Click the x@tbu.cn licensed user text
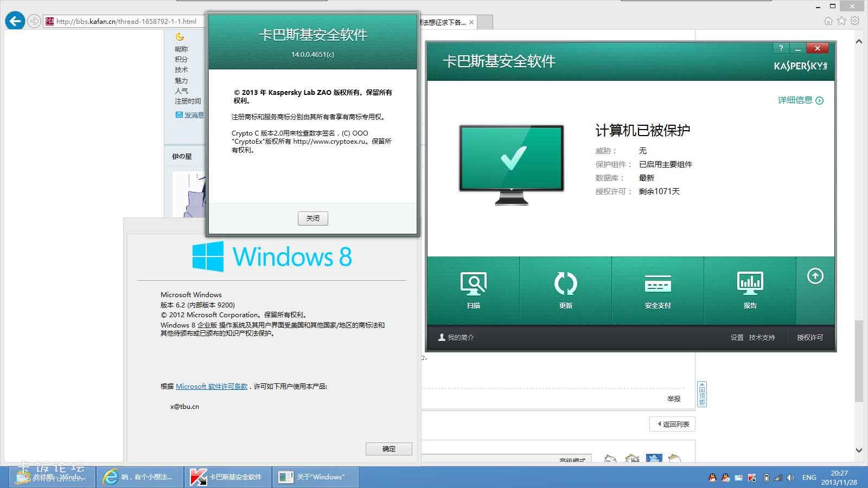Viewport: 868px width, 488px height. pos(184,406)
